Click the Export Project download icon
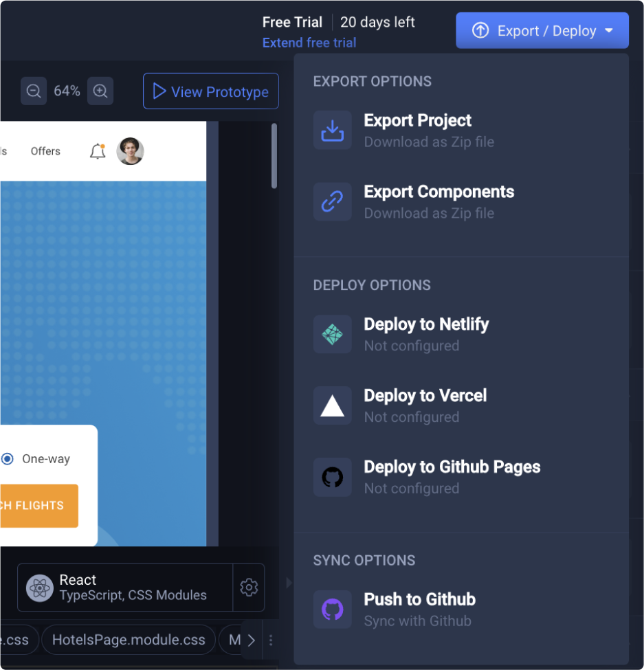The width and height of the screenshot is (644, 670). (332, 130)
